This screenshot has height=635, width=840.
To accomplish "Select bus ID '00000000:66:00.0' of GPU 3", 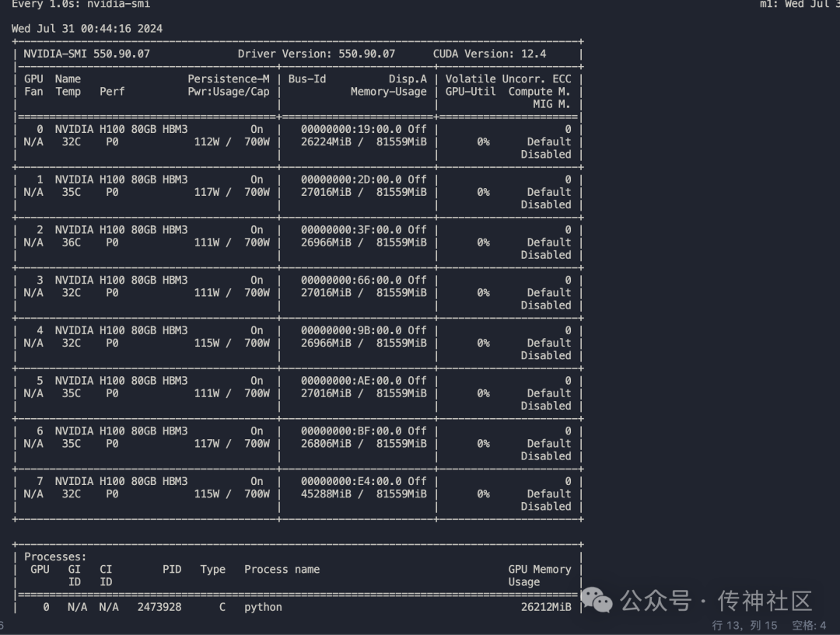I will tap(351, 281).
